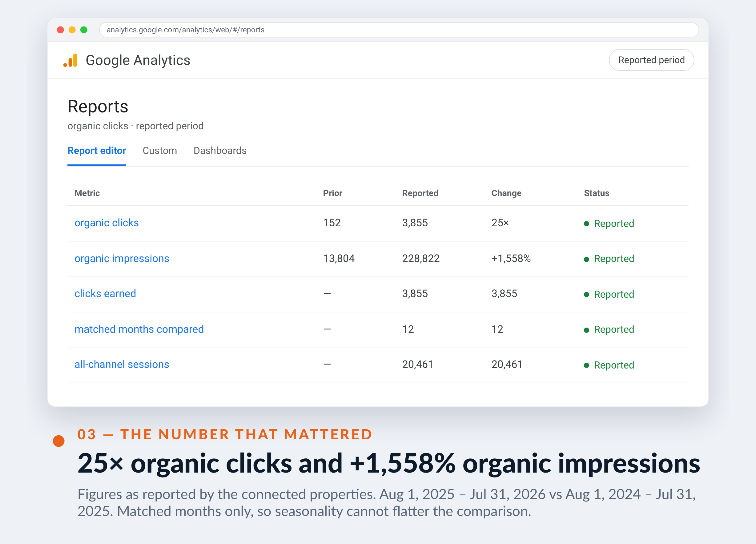Switch to the Report editor tab
The height and width of the screenshot is (544, 756).
[97, 151]
